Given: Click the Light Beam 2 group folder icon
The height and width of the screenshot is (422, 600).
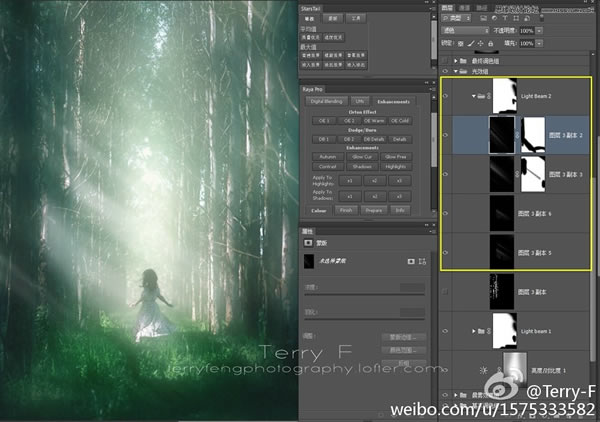Looking at the screenshot, I should pyautogui.click(x=482, y=96).
